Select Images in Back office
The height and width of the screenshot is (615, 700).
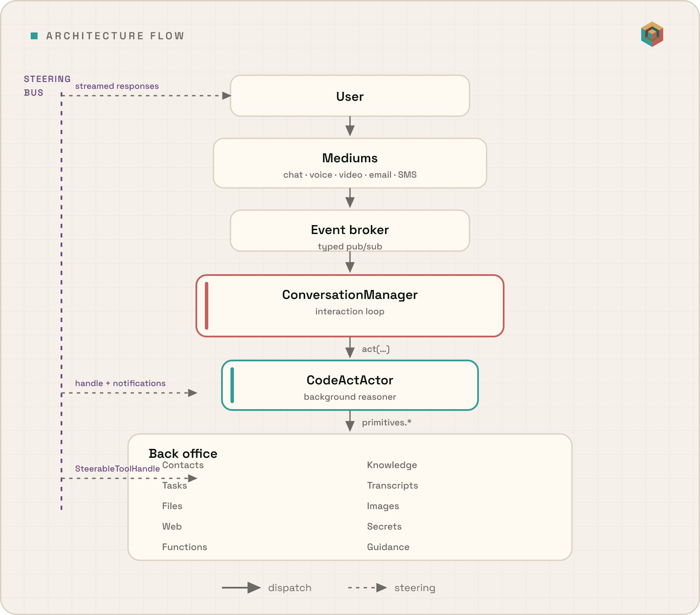click(383, 506)
